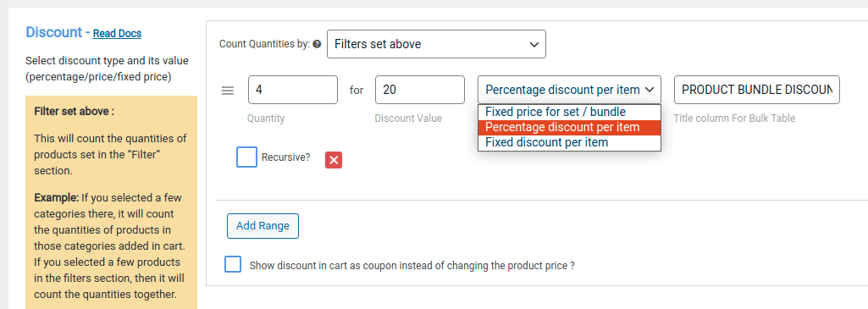
Task: Enable the Recursive checkbox
Action: 246,157
